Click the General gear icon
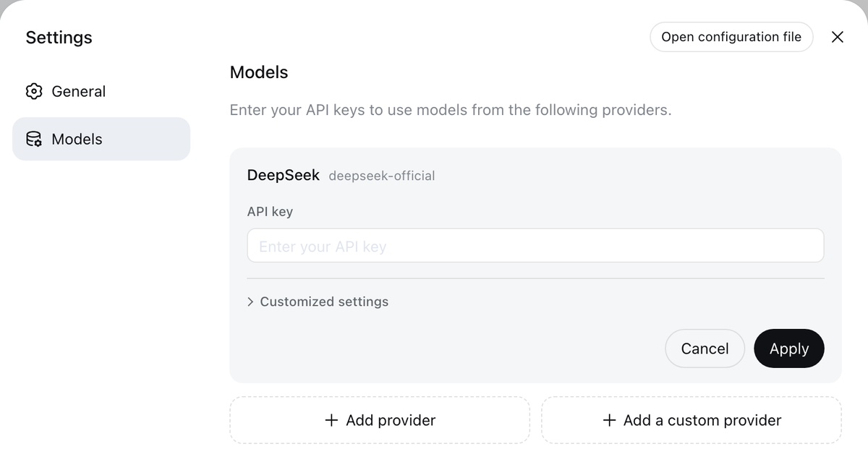 (34, 91)
